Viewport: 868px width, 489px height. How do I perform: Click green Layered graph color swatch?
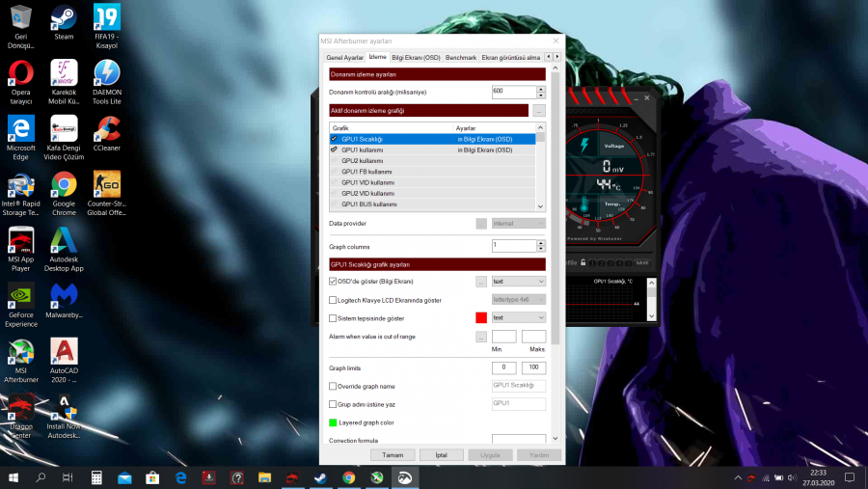333,422
